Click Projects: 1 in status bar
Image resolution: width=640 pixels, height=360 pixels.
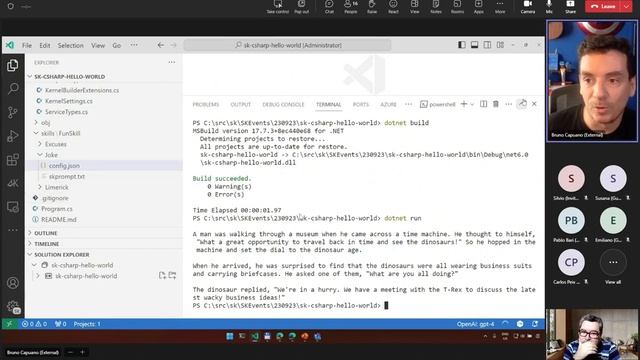tap(87, 324)
